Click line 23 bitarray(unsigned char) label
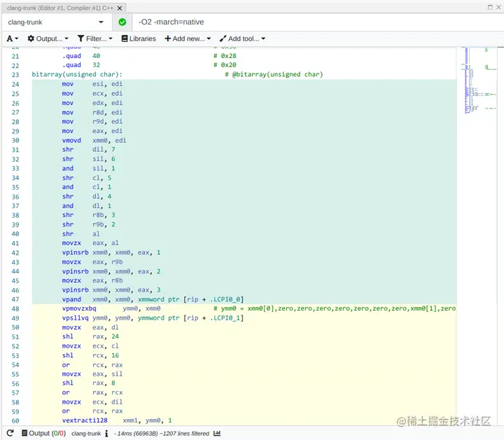Viewport: 504px width, 440px height. point(77,75)
